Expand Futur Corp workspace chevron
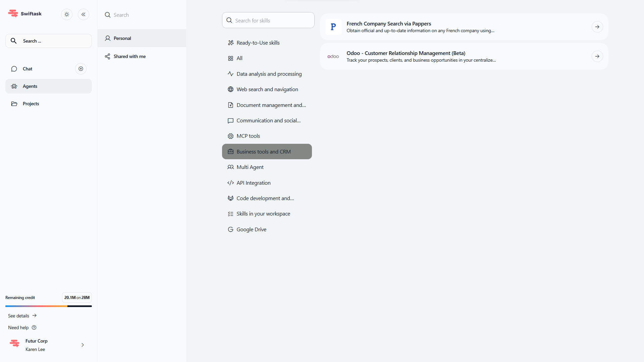 coord(83,345)
